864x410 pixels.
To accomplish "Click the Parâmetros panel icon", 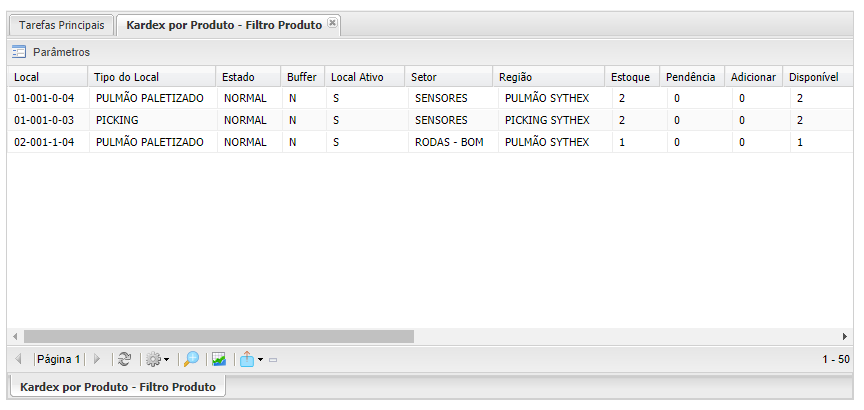I will (19, 52).
